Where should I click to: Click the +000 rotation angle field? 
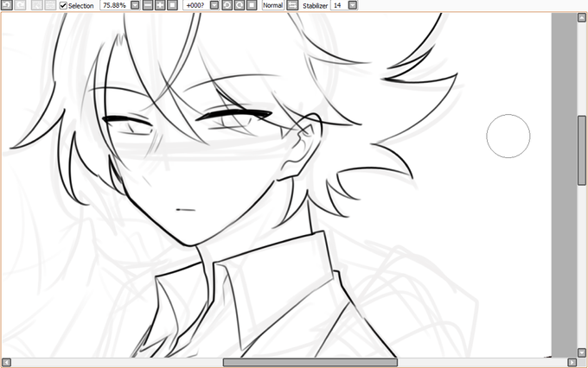point(195,5)
